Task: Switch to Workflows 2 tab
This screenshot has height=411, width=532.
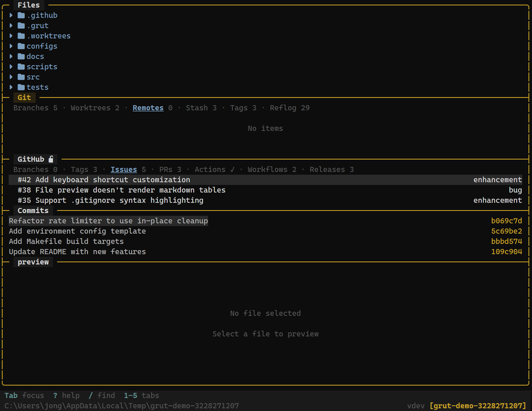Action: click(x=272, y=170)
